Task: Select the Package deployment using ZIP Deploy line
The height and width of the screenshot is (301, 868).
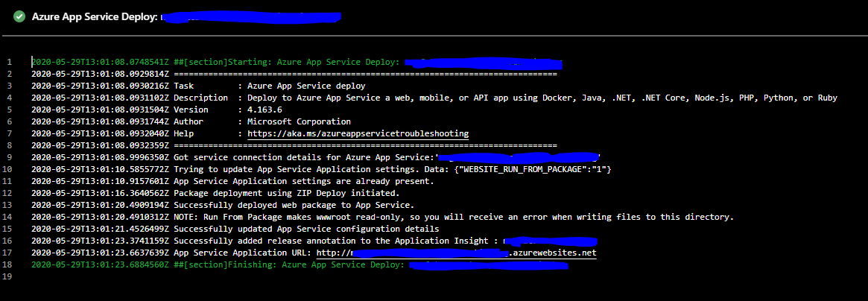Action: [215, 193]
